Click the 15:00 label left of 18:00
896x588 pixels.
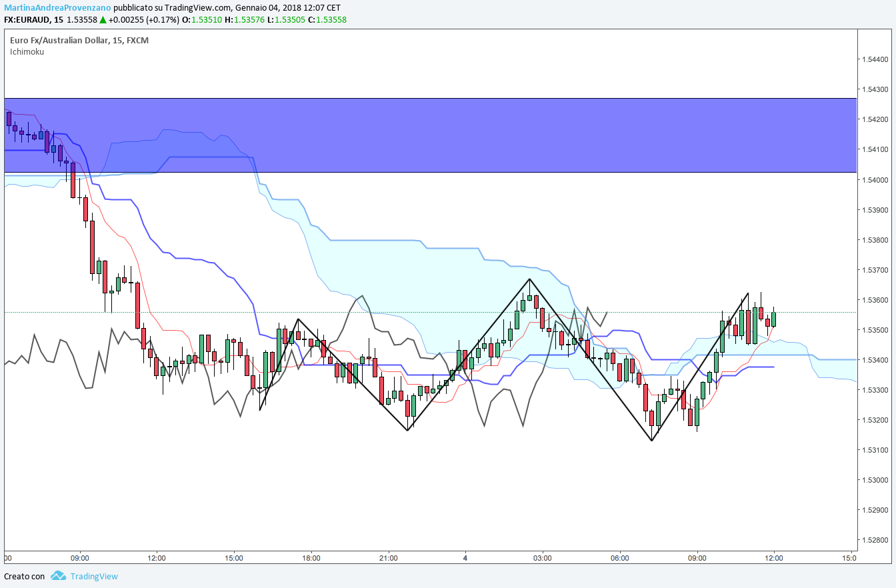pos(234,557)
